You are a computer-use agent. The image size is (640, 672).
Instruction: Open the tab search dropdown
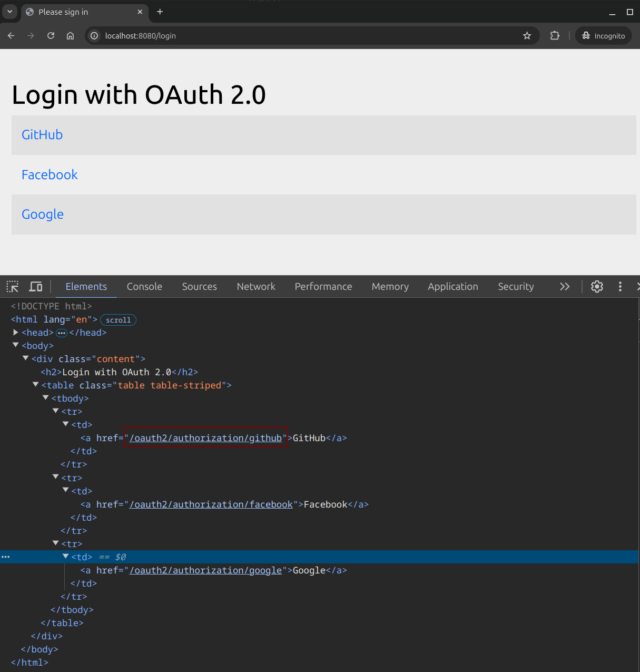[x=9, y=12]
